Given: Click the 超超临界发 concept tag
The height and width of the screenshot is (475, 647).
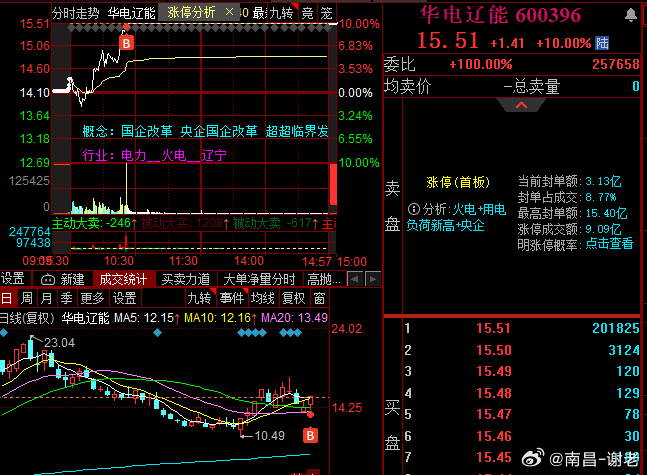Looking at the screenshot, I should pos(297,131).
